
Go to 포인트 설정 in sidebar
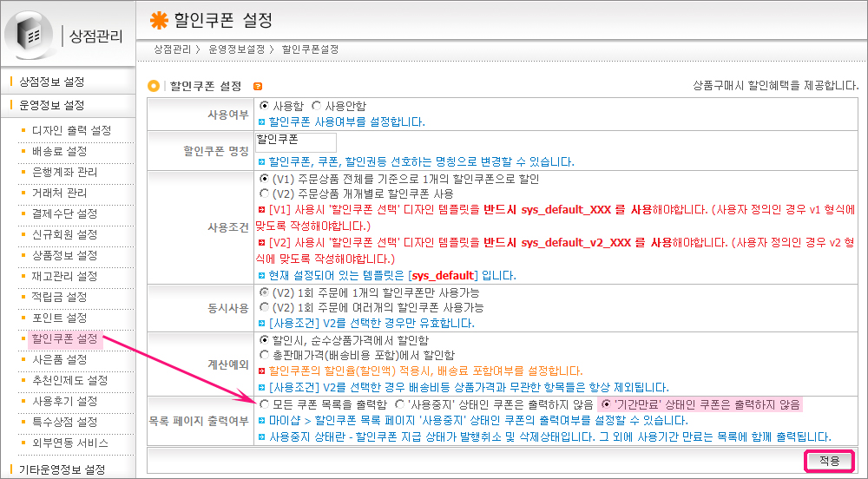pos(58,318)
